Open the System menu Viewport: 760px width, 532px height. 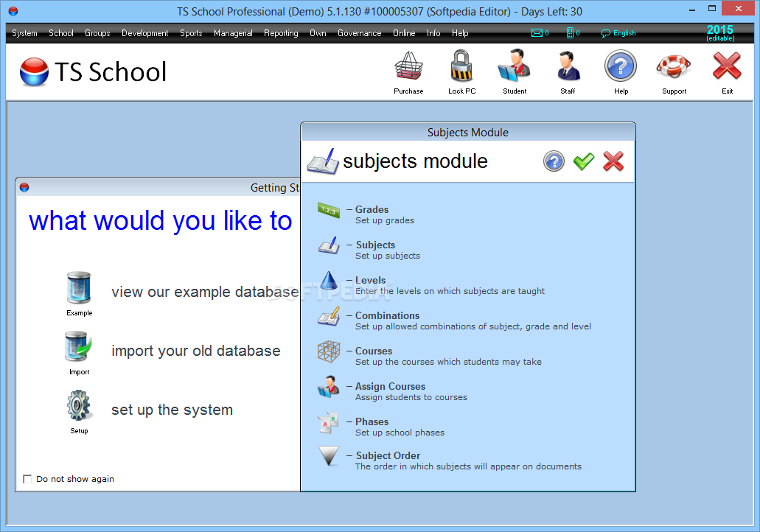click(25, 33)
